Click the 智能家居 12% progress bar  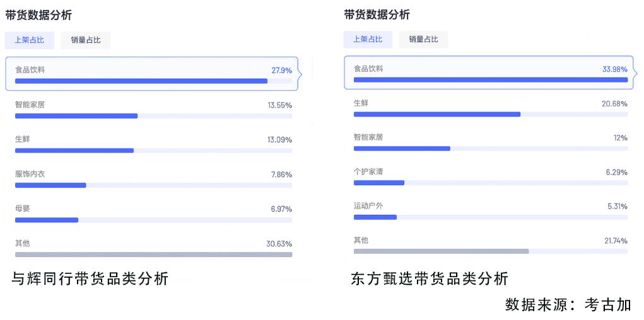(x=402, y=149)
